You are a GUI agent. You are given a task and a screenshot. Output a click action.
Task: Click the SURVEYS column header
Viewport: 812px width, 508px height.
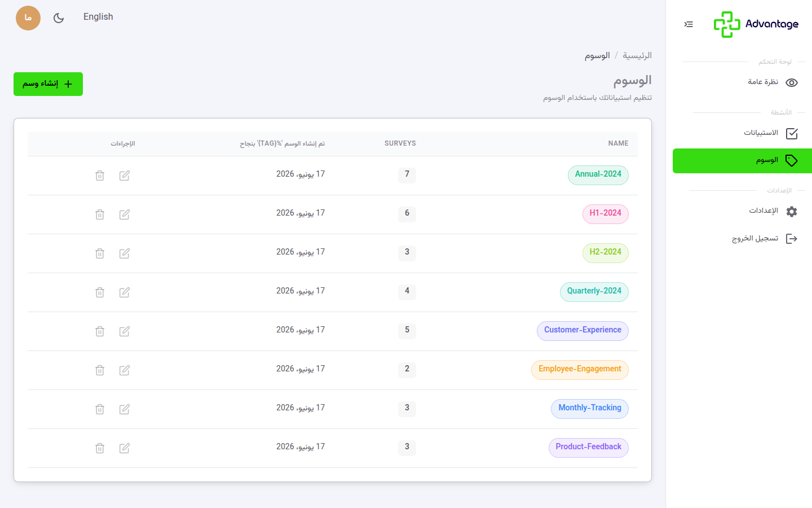pyautogui.click(x=400, y=143)
